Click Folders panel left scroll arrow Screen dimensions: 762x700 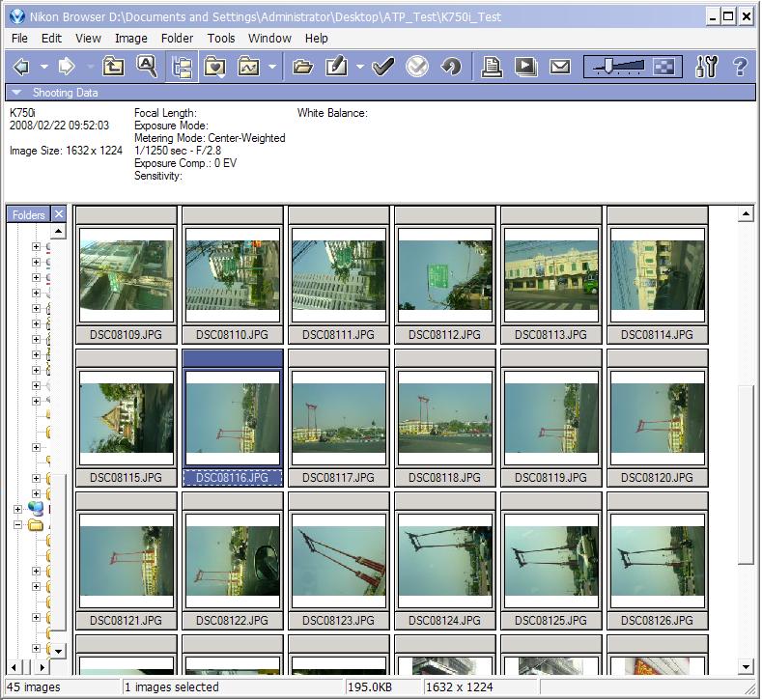[14, 667]
